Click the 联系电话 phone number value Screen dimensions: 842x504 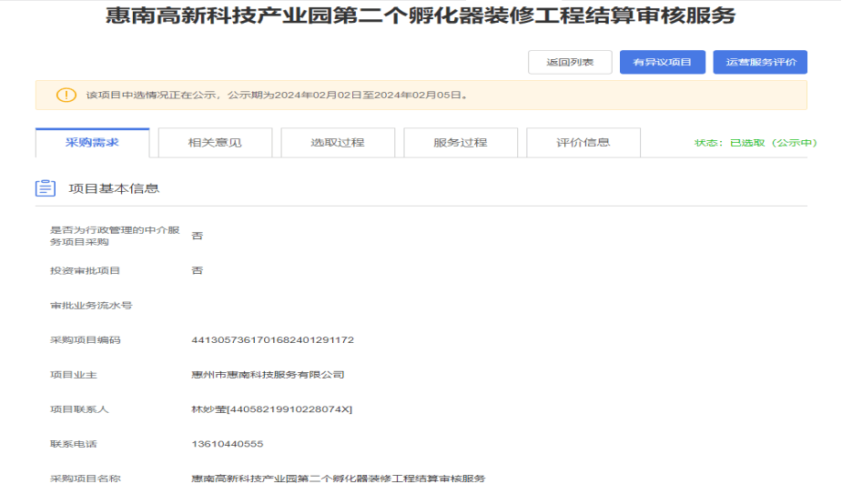[228, 444]
